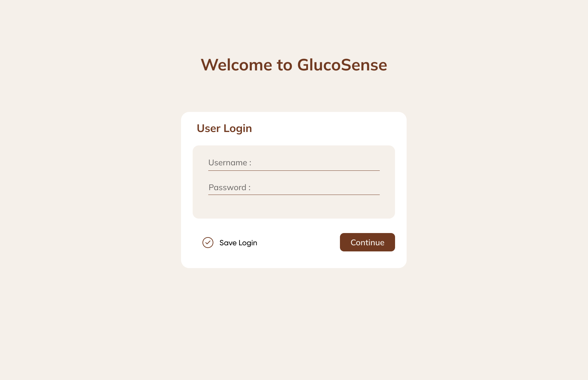Viewport: 588px width, 380px height.
Task: Click empty space in the beige credentials panel
Action: (x=294, y=208)
